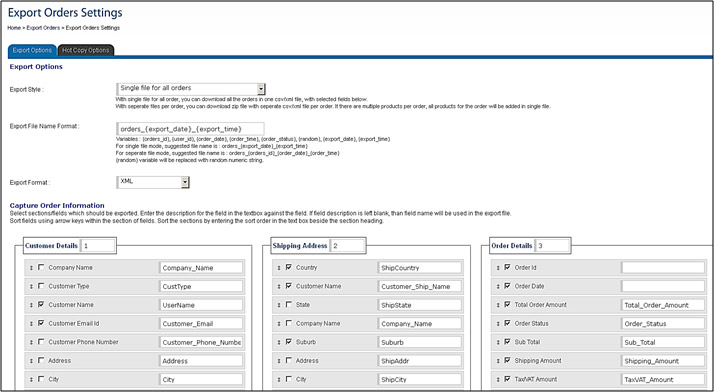Click the Customer_Email description field
Viewport: 714px width, 392px height.
201,324
